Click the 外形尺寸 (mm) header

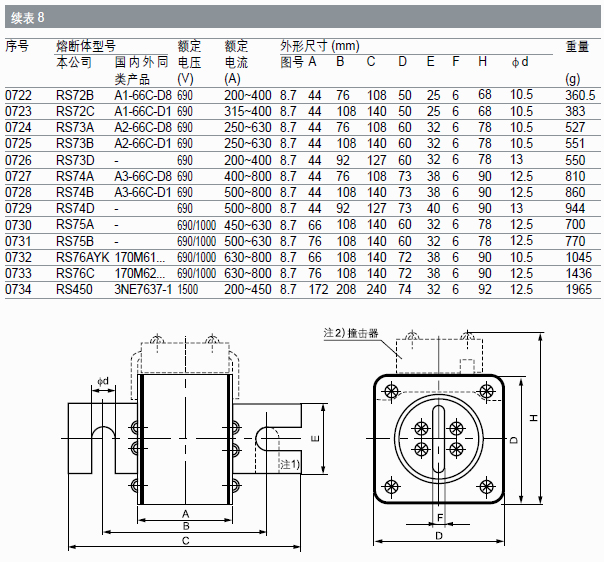click(319, 46)
